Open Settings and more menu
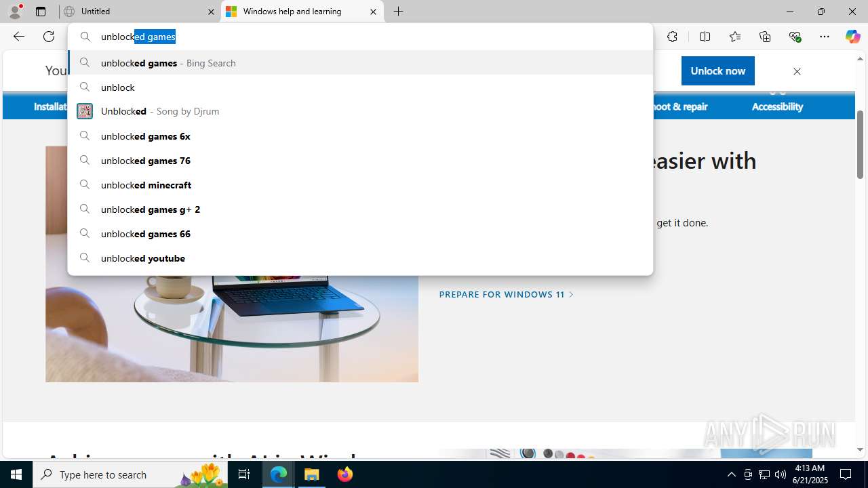Image resolution: width=868 pixels, height=488 pixels. (x=825, y=37)
